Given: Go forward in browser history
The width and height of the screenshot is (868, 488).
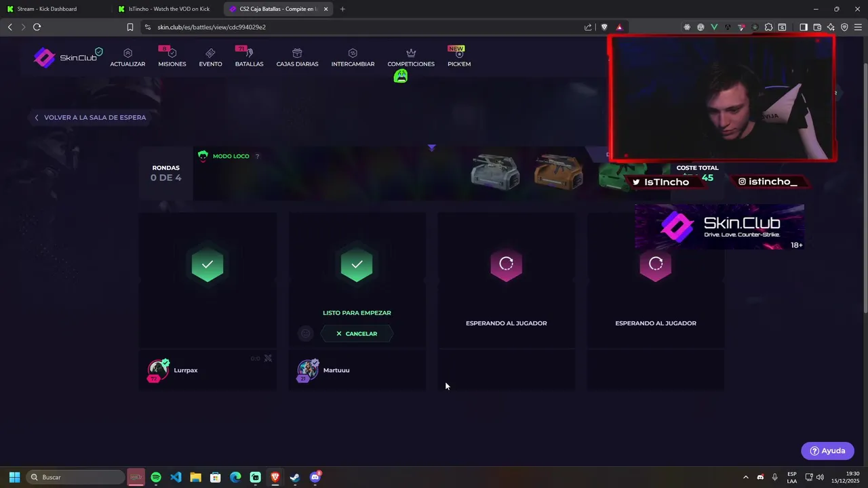Looking at the screenshot, I should pos(23,27).
